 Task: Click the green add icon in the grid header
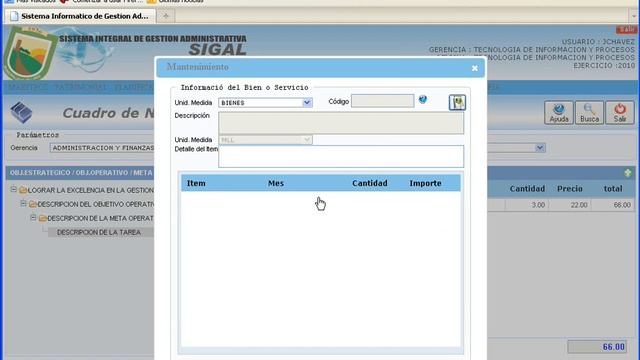628,173
